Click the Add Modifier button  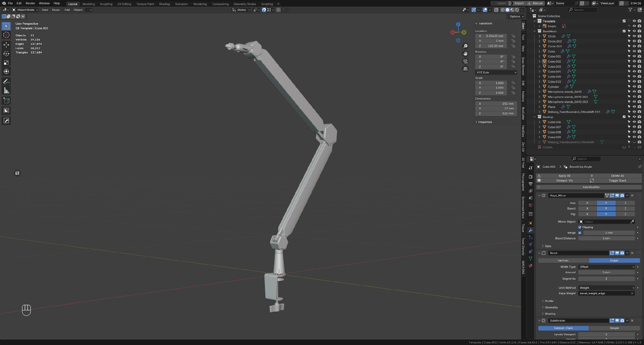click(x=590, y=187)
